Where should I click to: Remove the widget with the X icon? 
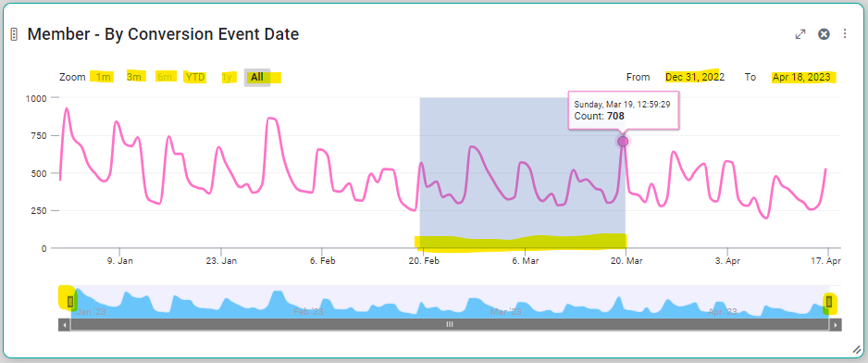[x=824, y=34]
